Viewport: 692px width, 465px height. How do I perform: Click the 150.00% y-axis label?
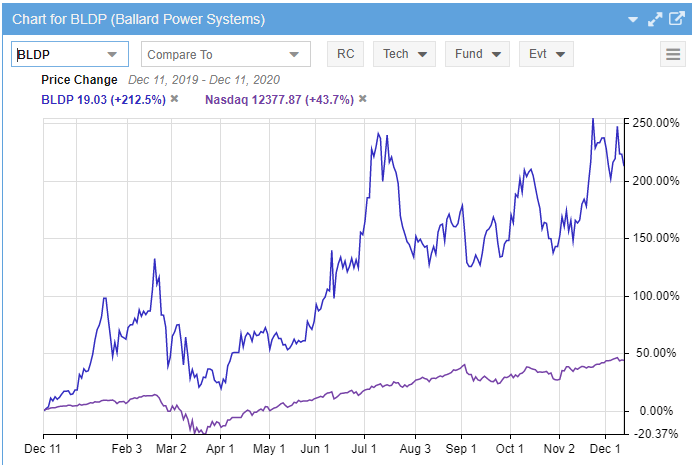click(656, 238)
